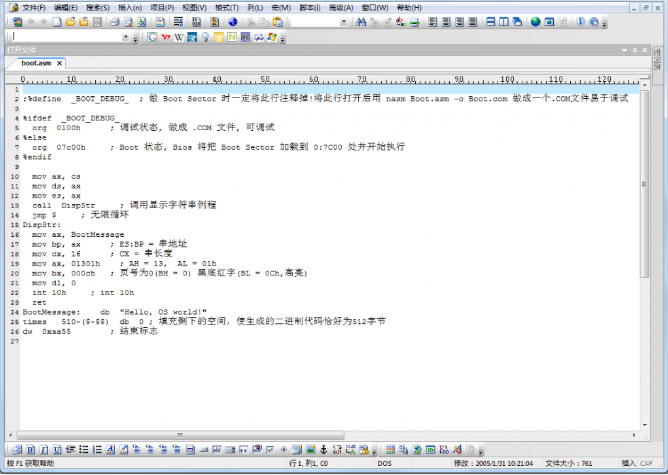Image resolution: width=668 pixels, height=475 pixels.
Task: Cascade windows with the stacked-windows icon
Action: point(517,22)
